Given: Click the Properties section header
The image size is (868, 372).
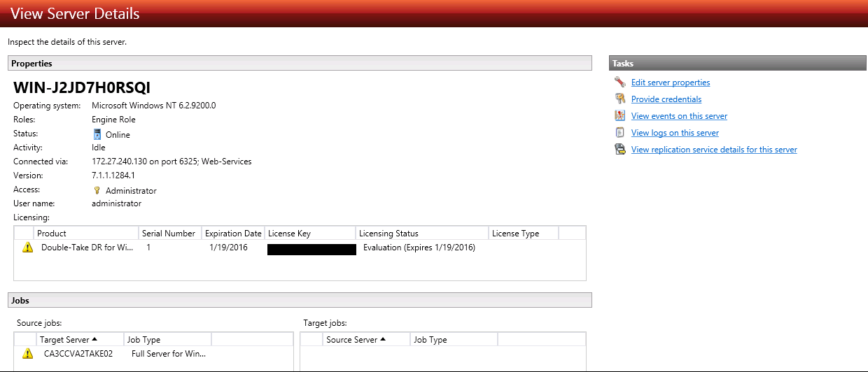Looking at the screenshot, I should 300,64.
